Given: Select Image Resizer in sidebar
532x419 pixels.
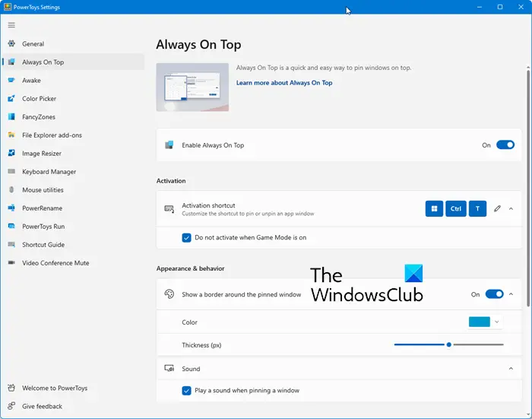Looking at the screenshot, I should pyautogui.click(x=73, y=154).
